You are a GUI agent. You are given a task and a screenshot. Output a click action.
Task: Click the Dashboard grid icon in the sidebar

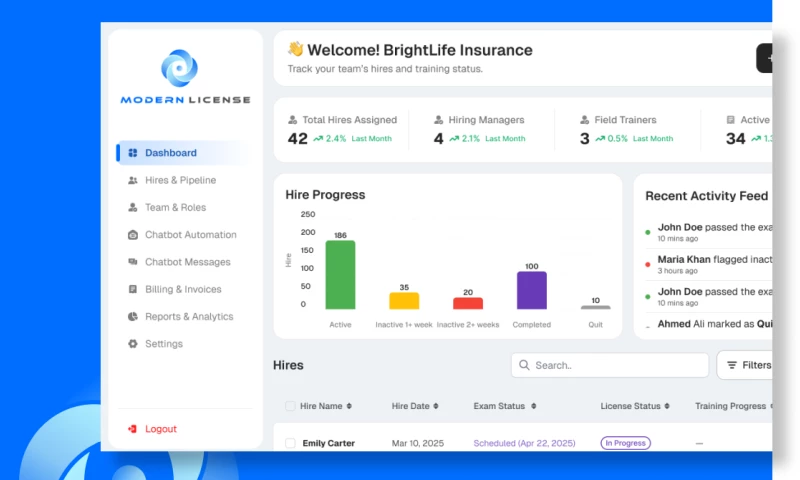click(x=133, y=153)
